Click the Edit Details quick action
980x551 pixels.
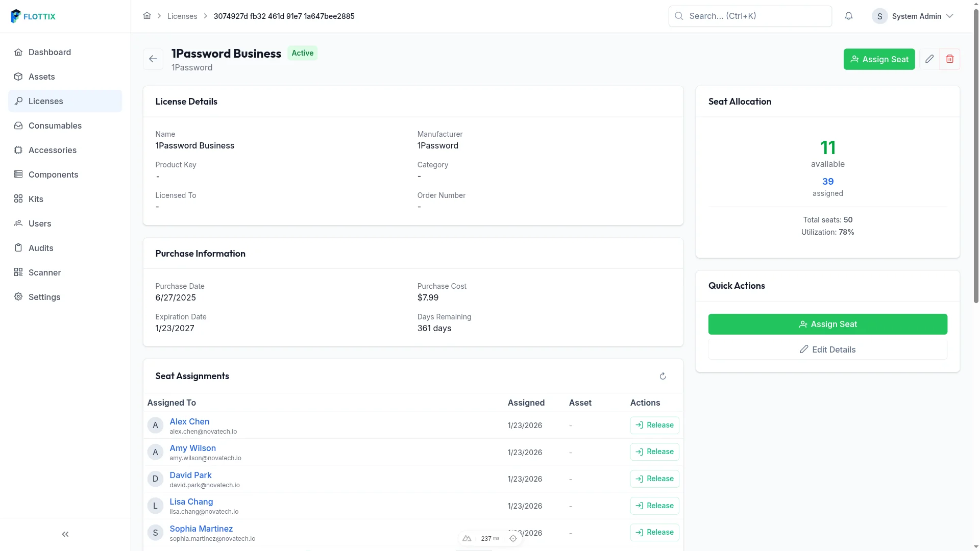pos(827,349)
